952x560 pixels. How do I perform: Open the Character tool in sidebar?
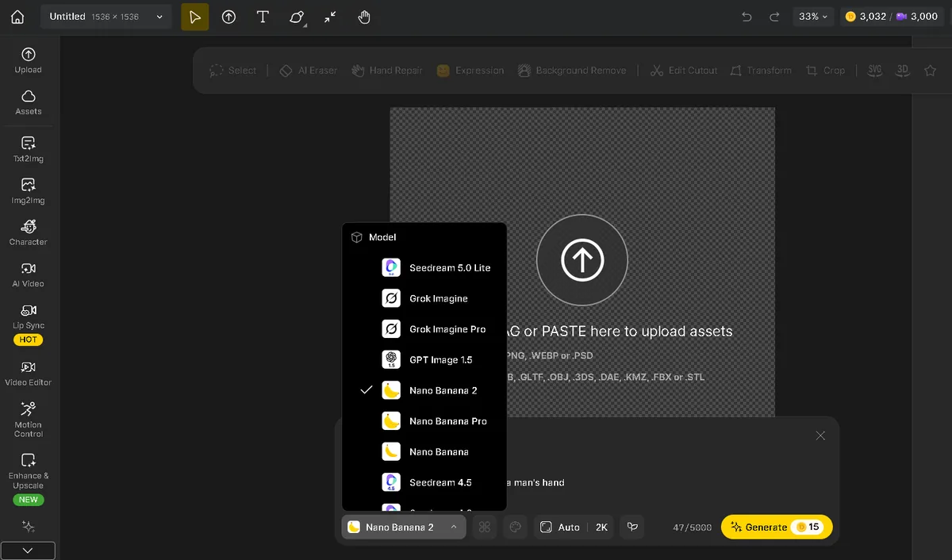28,232
